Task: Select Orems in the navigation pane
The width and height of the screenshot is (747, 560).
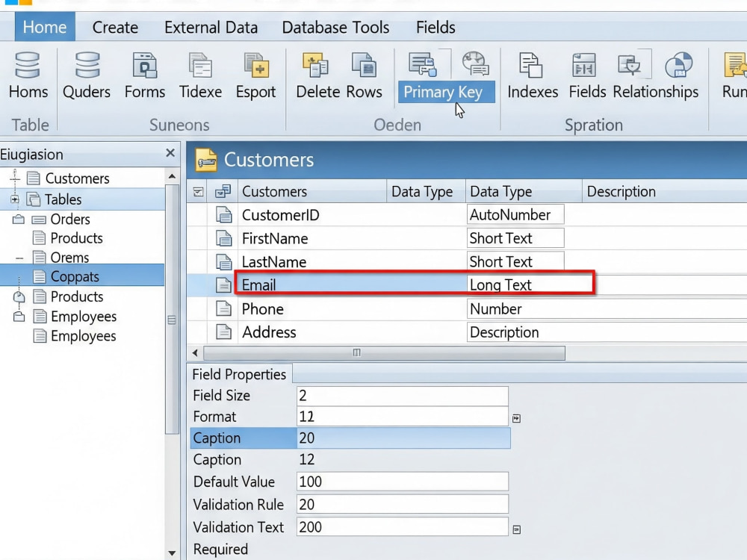Action: 69,258
